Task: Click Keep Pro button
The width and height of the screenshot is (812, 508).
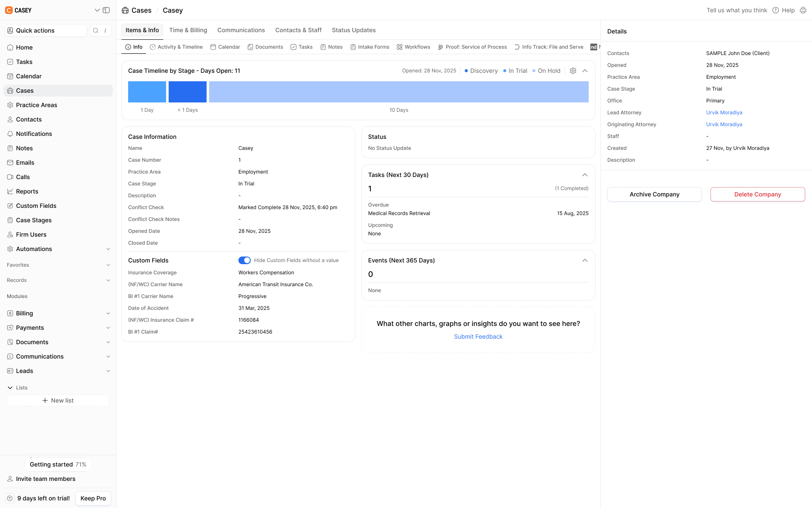Action: point(93,498)
